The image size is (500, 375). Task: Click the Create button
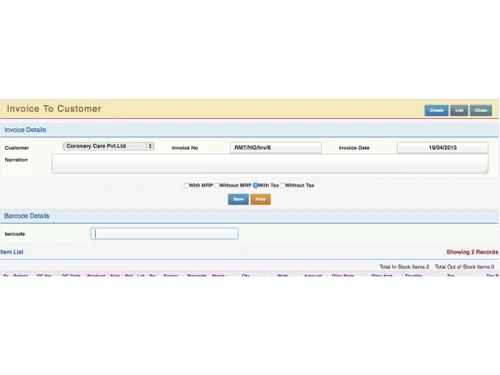436,110
